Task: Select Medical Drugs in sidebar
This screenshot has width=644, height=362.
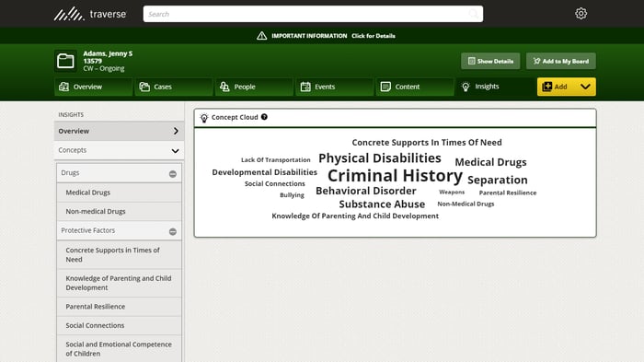Action: [119, 193]
